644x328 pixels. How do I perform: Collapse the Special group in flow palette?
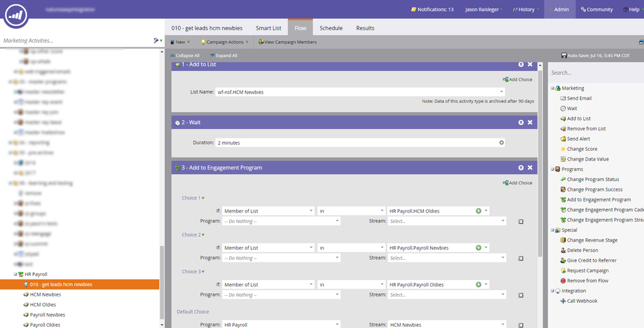[552, 230]
